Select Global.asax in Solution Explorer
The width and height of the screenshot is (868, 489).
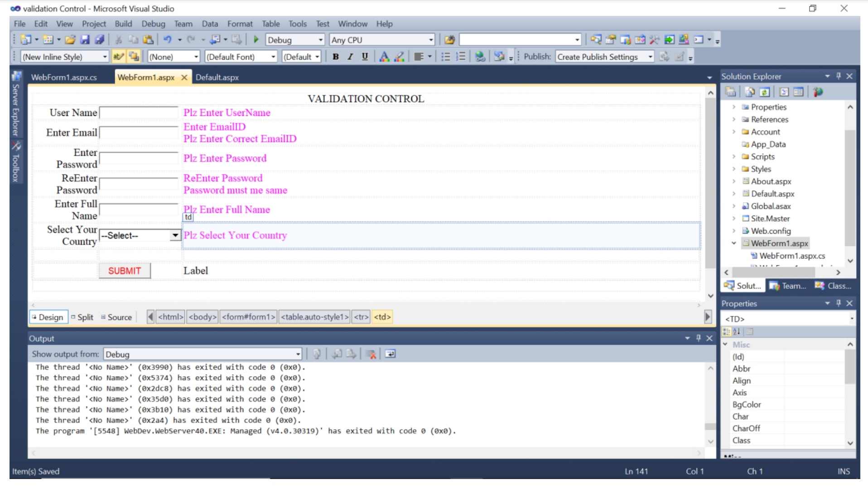[771, 206]
